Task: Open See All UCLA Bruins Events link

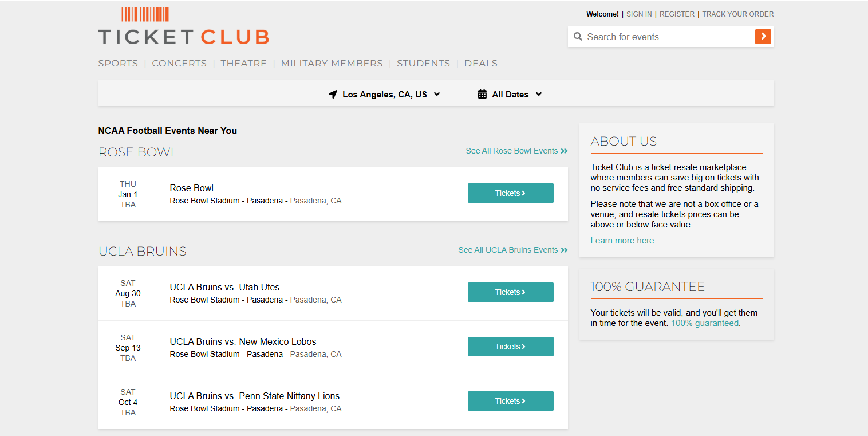Action: [512, 250]
